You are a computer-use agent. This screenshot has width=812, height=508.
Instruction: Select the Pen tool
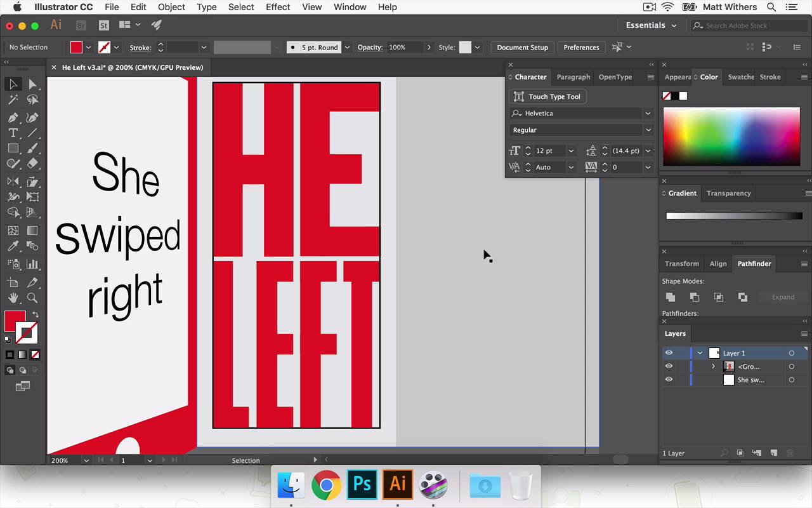click(x=13, y=117)
